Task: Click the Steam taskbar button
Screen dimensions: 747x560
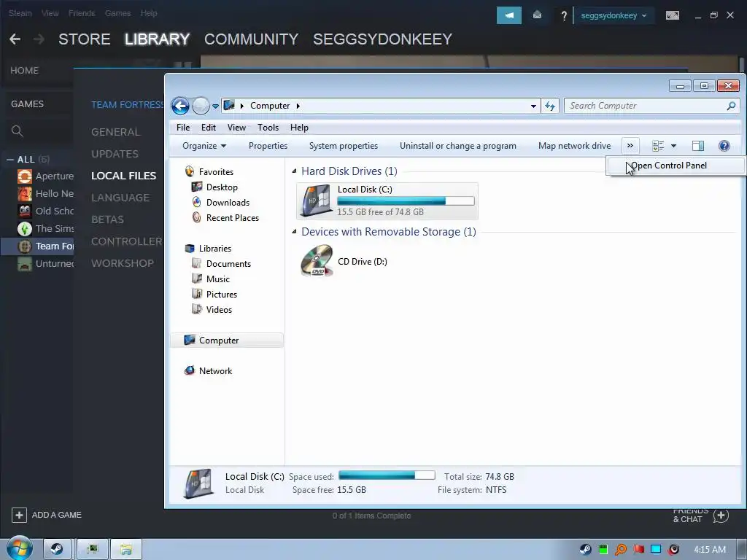Action: tap(58, 550)
